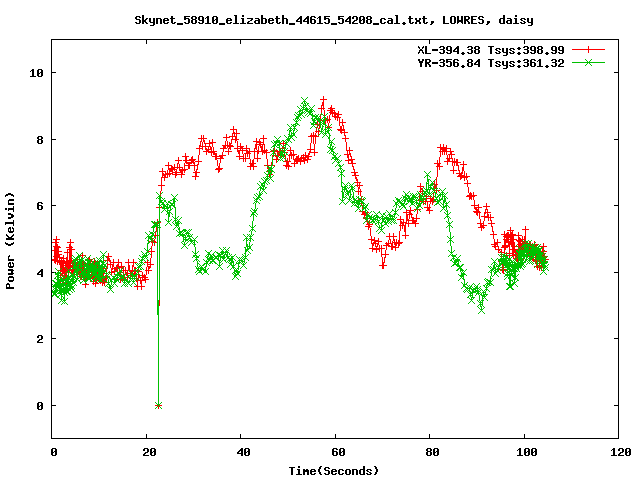
Task: Click the green curve's lowest dip near 90 seconds
Action: (481, 310)
